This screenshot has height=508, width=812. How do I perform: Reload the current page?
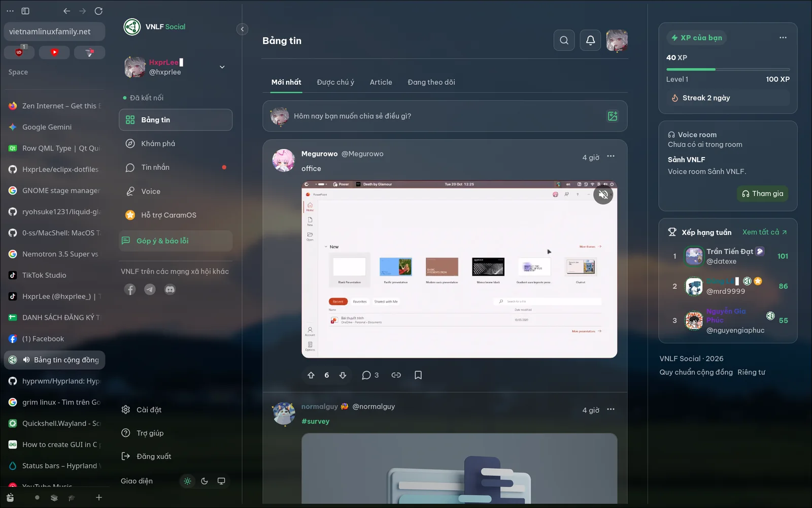[98, 11]
